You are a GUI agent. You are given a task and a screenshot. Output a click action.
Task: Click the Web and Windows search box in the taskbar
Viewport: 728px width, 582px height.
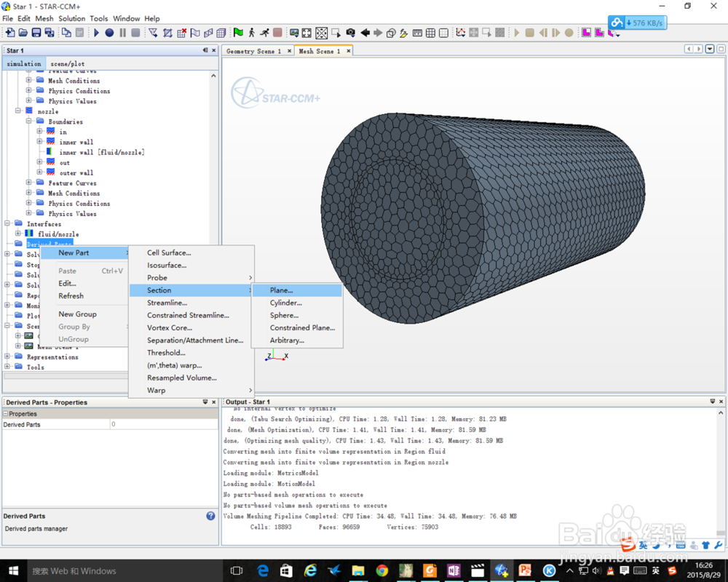pos(125,570)
